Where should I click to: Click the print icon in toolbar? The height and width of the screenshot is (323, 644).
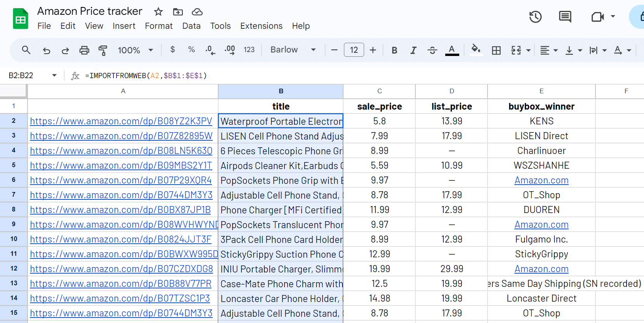tap(84, 50)
